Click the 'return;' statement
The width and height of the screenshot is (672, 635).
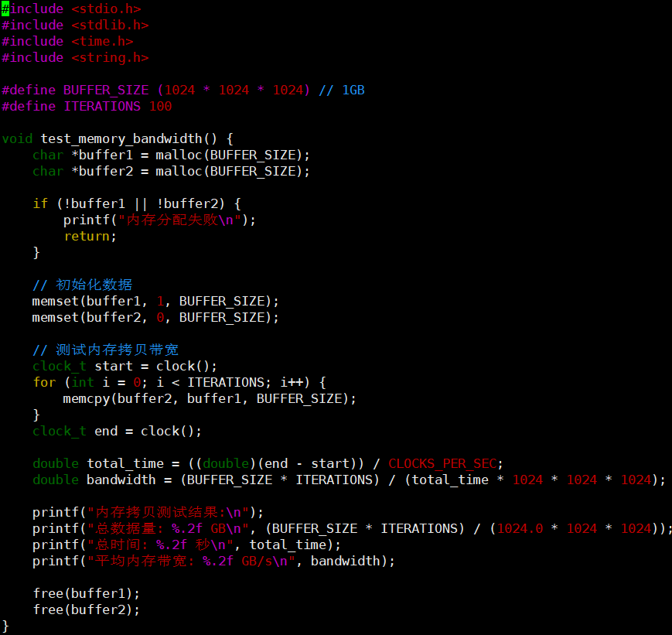[x=90, y=236]
